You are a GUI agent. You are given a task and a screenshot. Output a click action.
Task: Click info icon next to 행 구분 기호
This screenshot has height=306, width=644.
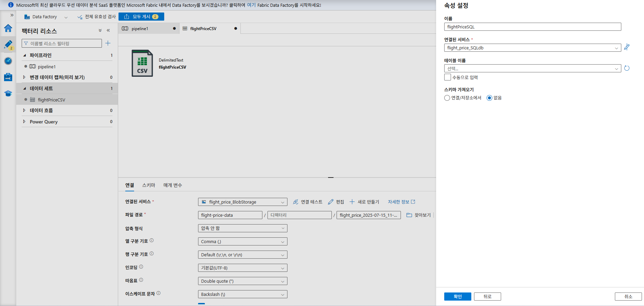(x=152, y=254)
